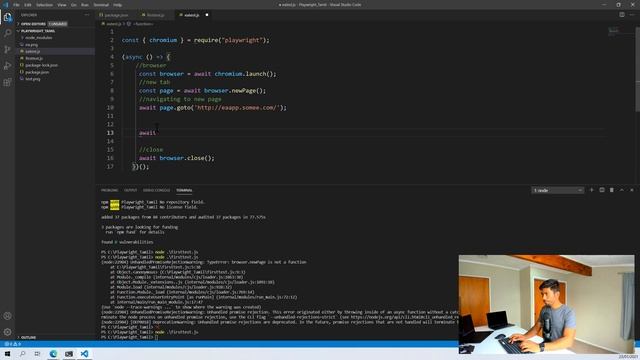Screen dimensions: 640x360
Task: Open the Explorer view in activity bar
Action: tap(7, 18)
